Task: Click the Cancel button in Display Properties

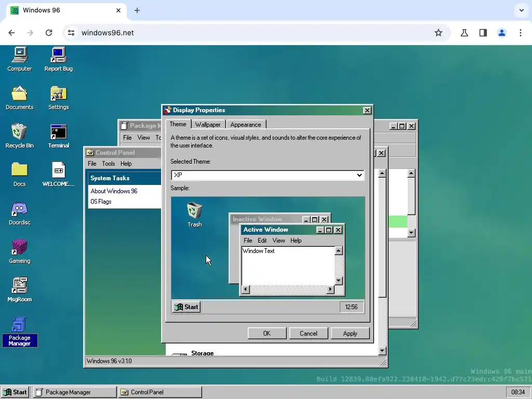Action: [309, 334]
